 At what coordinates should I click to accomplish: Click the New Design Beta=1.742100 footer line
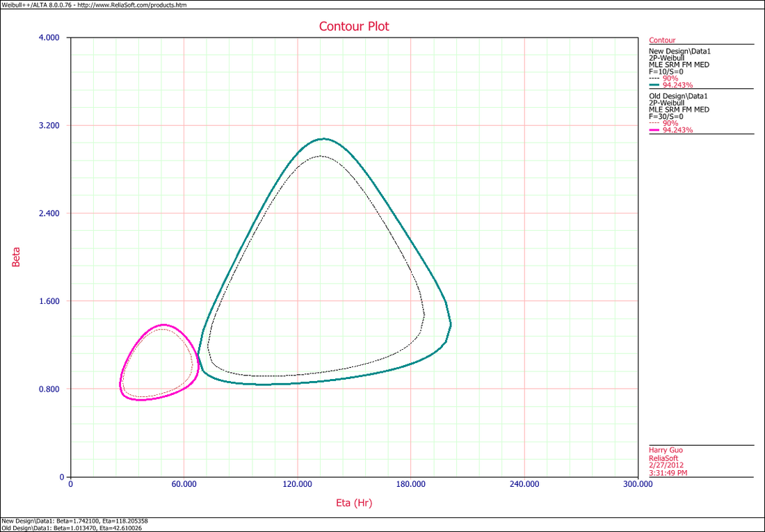coord(75,520)
